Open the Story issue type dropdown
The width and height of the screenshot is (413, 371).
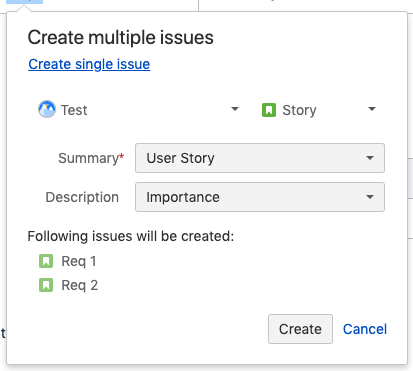(x=319, y=110)
